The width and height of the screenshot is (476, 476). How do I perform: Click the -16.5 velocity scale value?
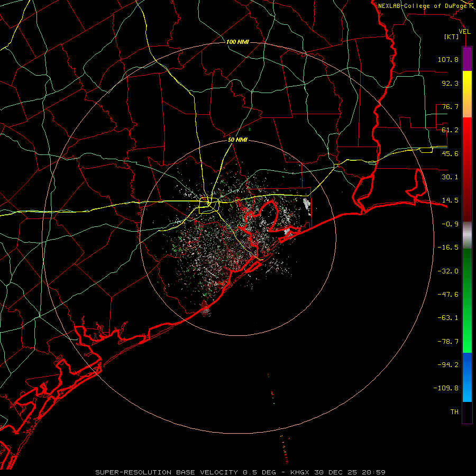(x=448, y=248)
